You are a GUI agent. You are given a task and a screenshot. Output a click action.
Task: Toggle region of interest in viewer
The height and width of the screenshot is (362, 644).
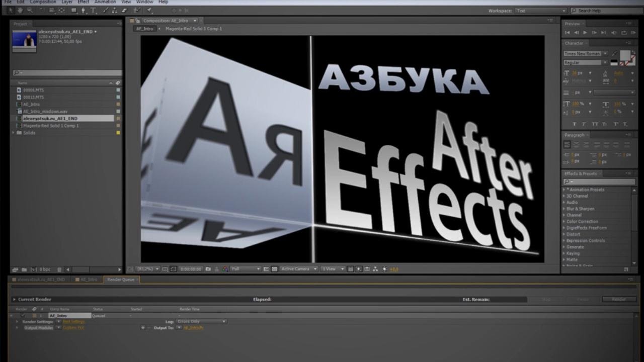[x=266, y=269]
